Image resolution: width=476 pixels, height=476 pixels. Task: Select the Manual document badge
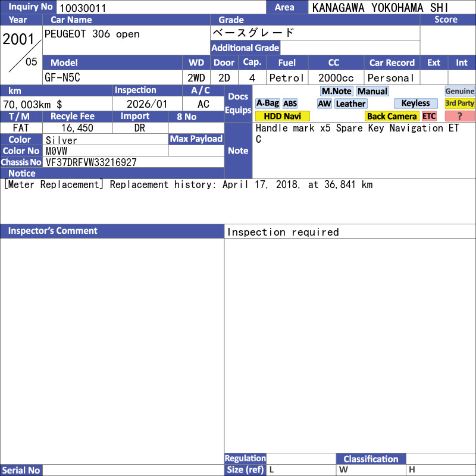click(x=372, y=91)
